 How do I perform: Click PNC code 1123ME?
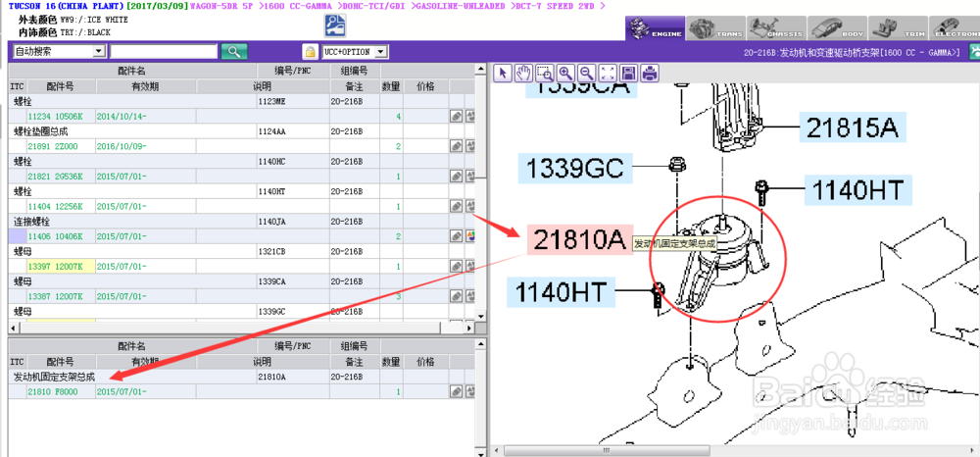(x=271, y=101)
